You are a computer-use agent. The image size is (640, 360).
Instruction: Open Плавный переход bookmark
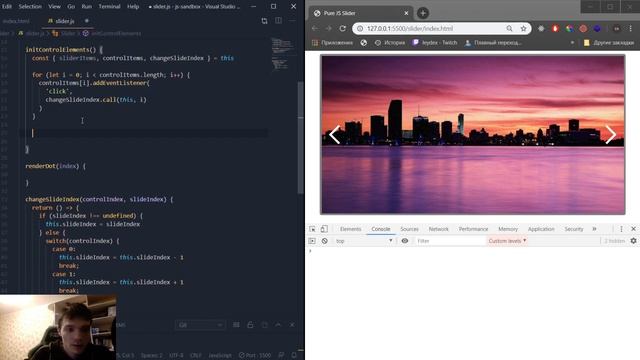pyautogui.click(x=493, y=42)
